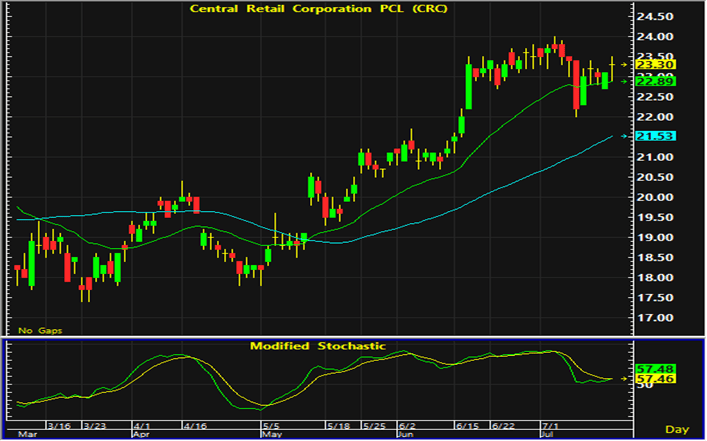707x441 pixels.
Task: Click the Apr month label
Action: (141, 435)
